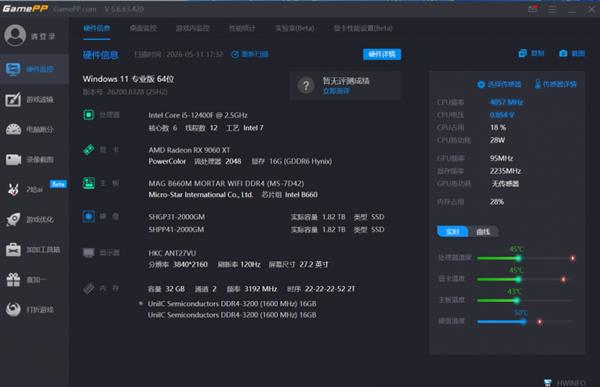Click the first 45°C CPU temperature slider handle
Viewport: 600px width, 387px height.
[x=518, y=258]
